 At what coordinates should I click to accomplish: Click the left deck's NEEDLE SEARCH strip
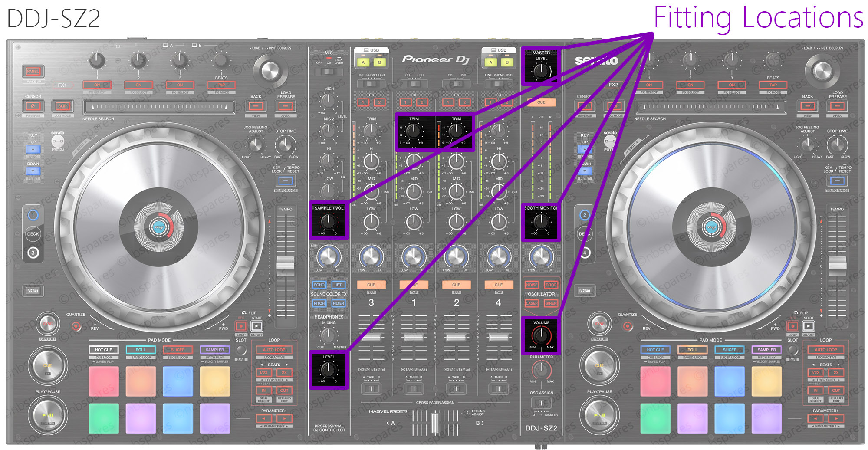(159, 107)
